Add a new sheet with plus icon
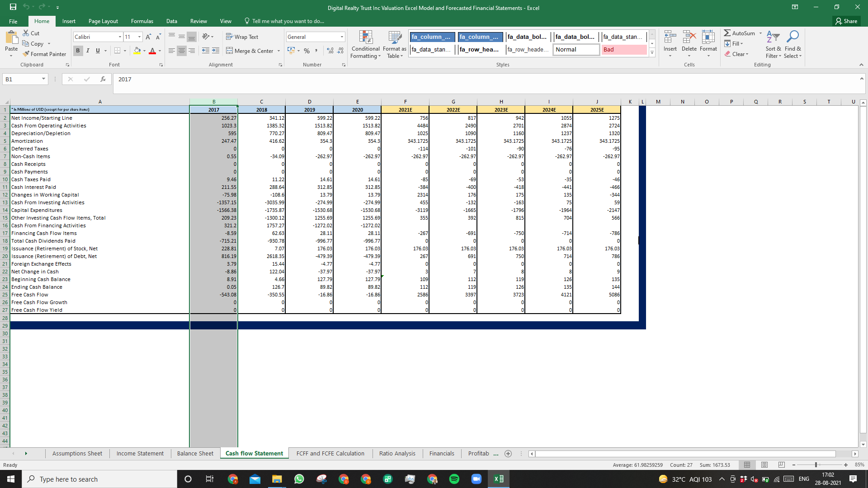The height and width of the screenshot is (488, 868). tap(508, 454)
